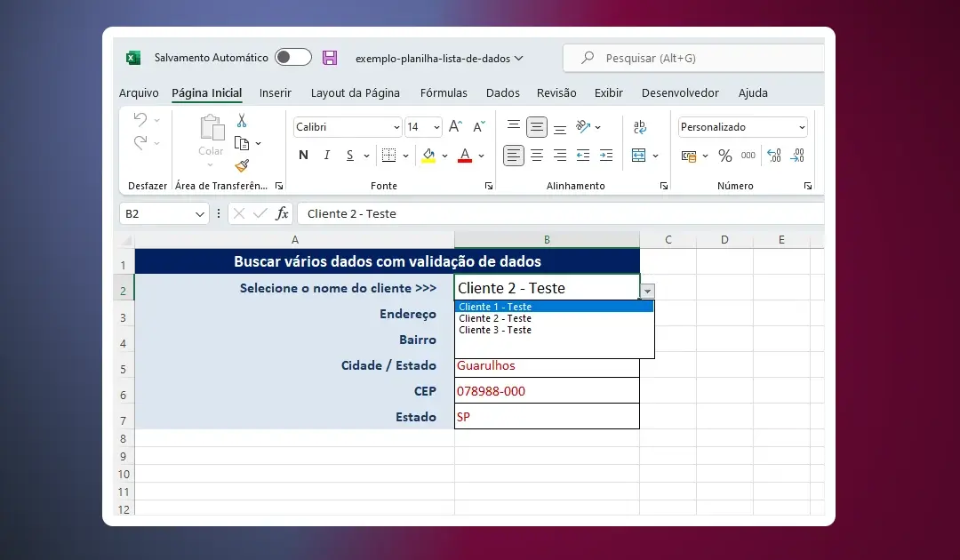Image resolution: width=960 pixels, height=560 pixels.
Task: Apply italic formatting with the I icon
Action: 327,155
